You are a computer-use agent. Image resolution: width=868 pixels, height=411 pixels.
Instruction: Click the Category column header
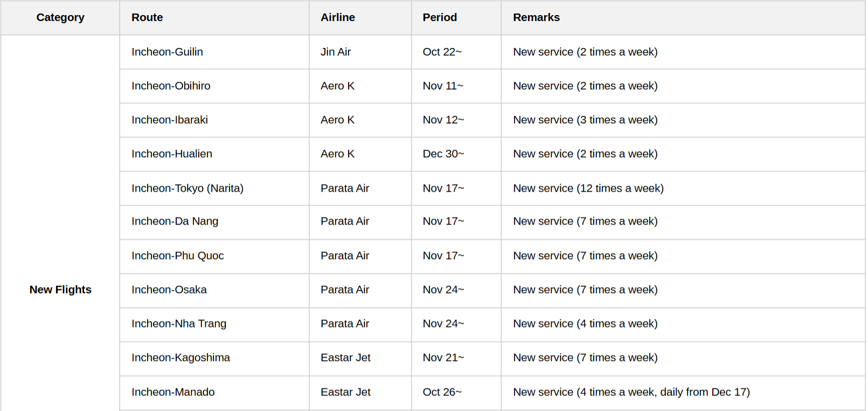pos(60,17)
